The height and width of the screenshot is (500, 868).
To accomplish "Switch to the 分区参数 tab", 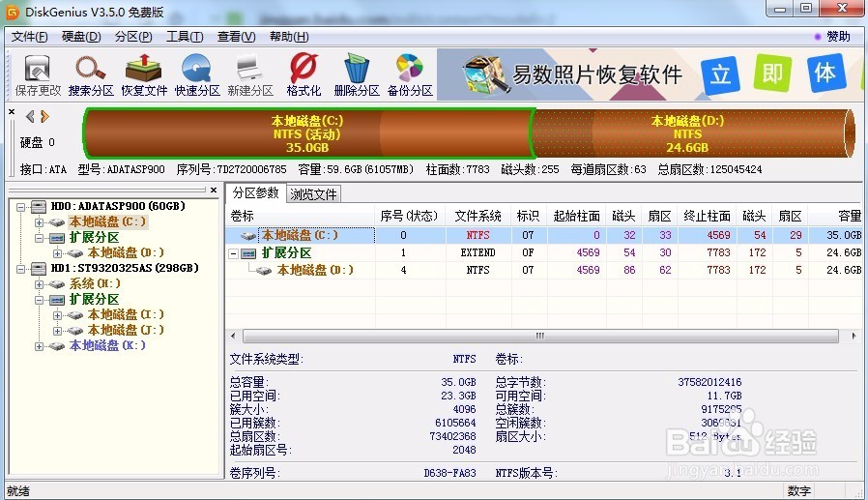I will (x=255, y=192).
